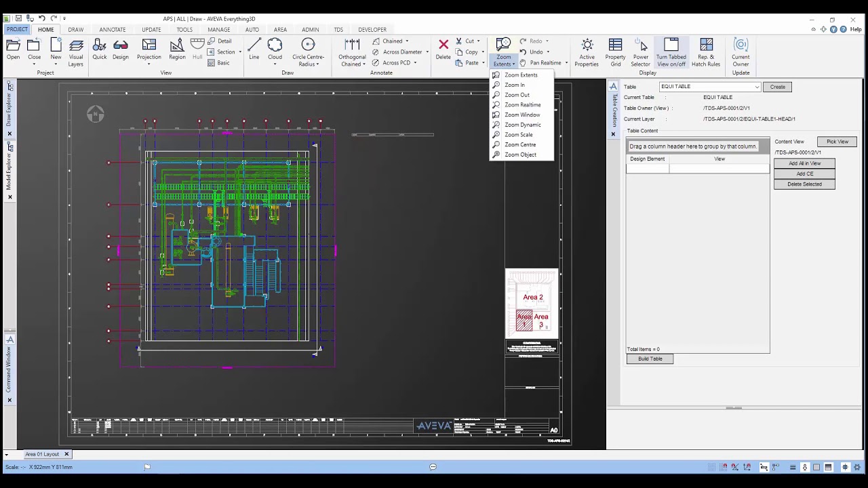Open the Table type combo box EQUI TABLE

click(x=710, y=87)
